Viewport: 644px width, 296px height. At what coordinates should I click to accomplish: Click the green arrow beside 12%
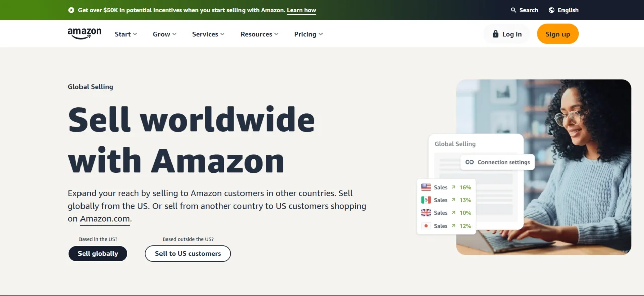pos(453,226)
